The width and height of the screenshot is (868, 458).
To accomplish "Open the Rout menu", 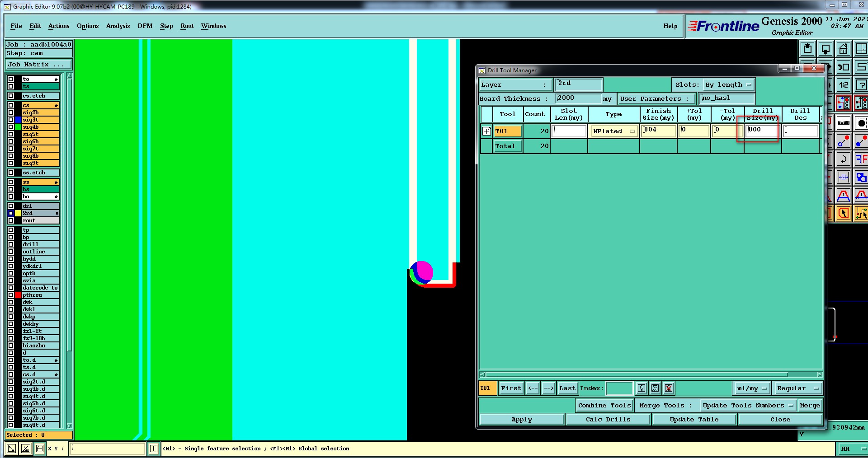I will [x=187, y=26].
